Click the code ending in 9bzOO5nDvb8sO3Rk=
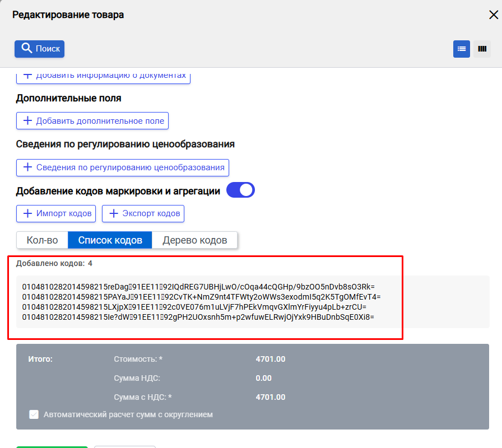This screenshot has width=502, height=448. click(x=198, y=287)
